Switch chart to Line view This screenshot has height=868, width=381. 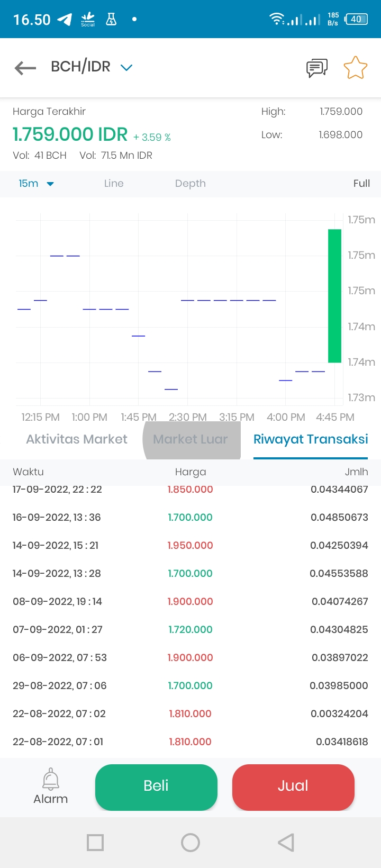pos(114,184)
